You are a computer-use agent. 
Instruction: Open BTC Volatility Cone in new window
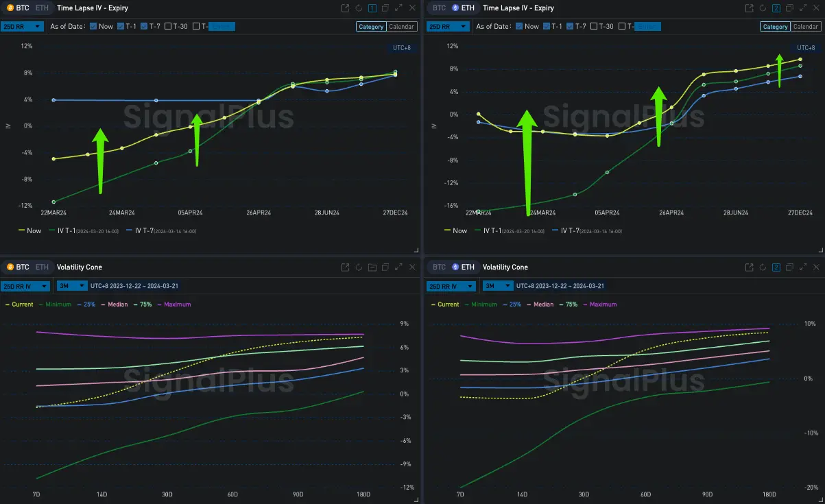coord(345,267)
